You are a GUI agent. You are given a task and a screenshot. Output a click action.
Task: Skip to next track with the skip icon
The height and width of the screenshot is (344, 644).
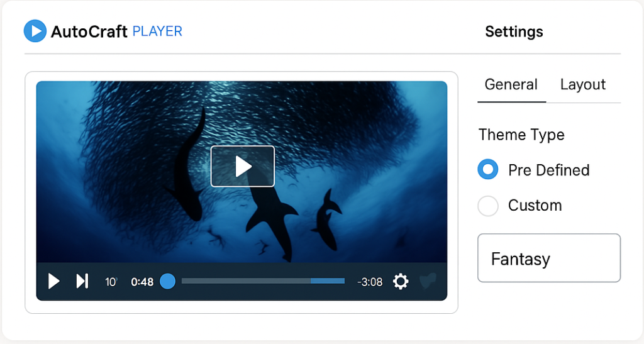click(x=82, y=282)
